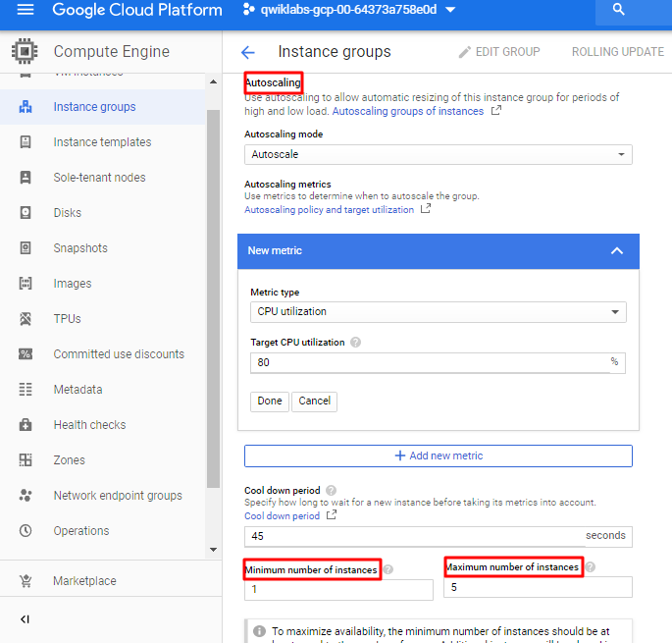Click the Health checks icon
The image size is (672, 643).
26,425
